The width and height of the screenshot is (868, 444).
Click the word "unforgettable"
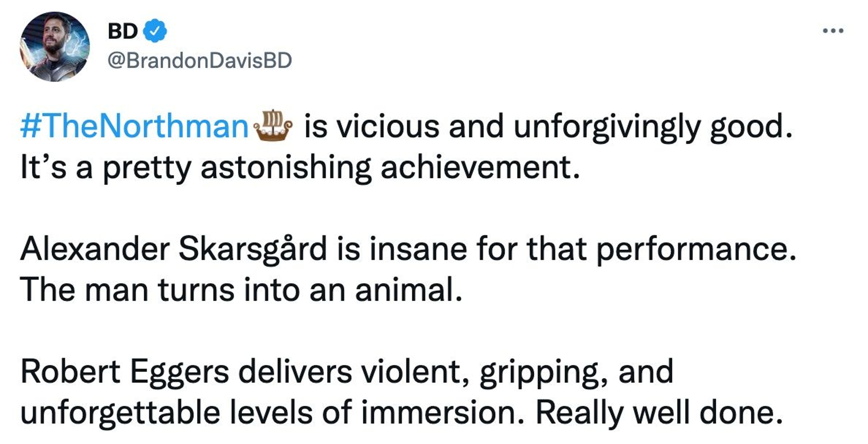[x=120, y=413]
